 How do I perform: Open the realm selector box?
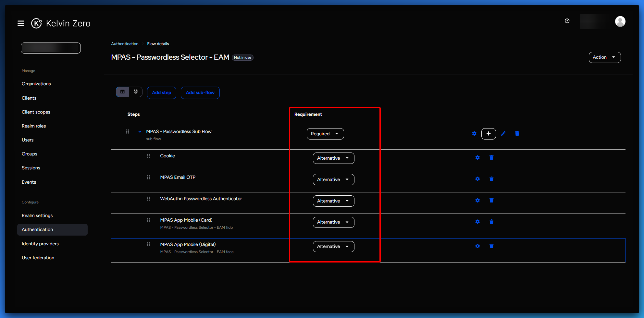point(51,48)
